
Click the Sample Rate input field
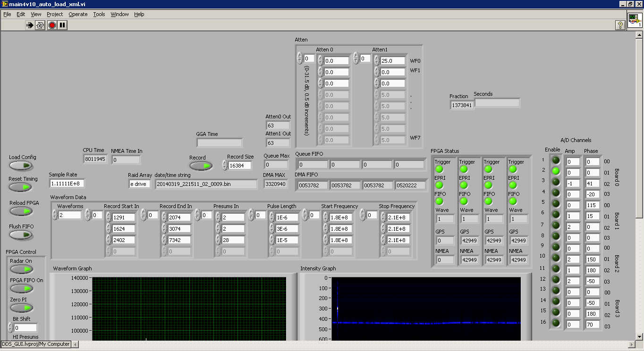67,184
